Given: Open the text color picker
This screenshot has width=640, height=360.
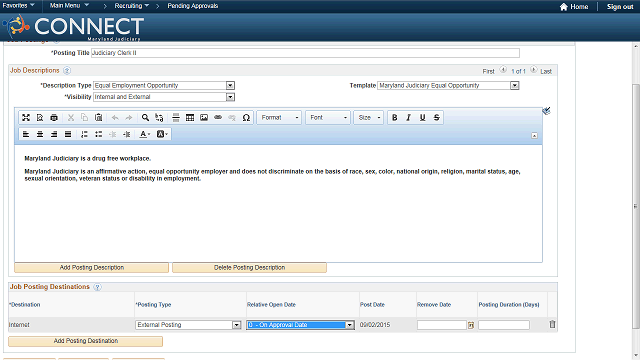Looking at the screenshot, I should click(x=145, y=134).
